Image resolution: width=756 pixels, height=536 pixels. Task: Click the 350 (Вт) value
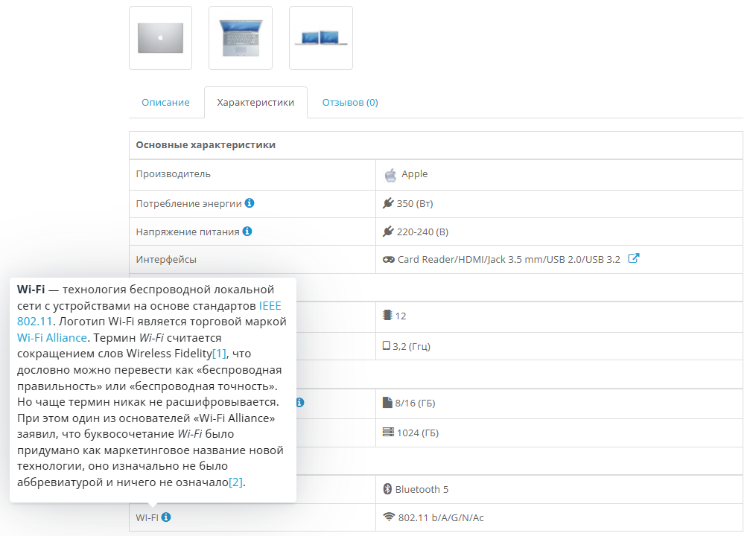[415, 203]
